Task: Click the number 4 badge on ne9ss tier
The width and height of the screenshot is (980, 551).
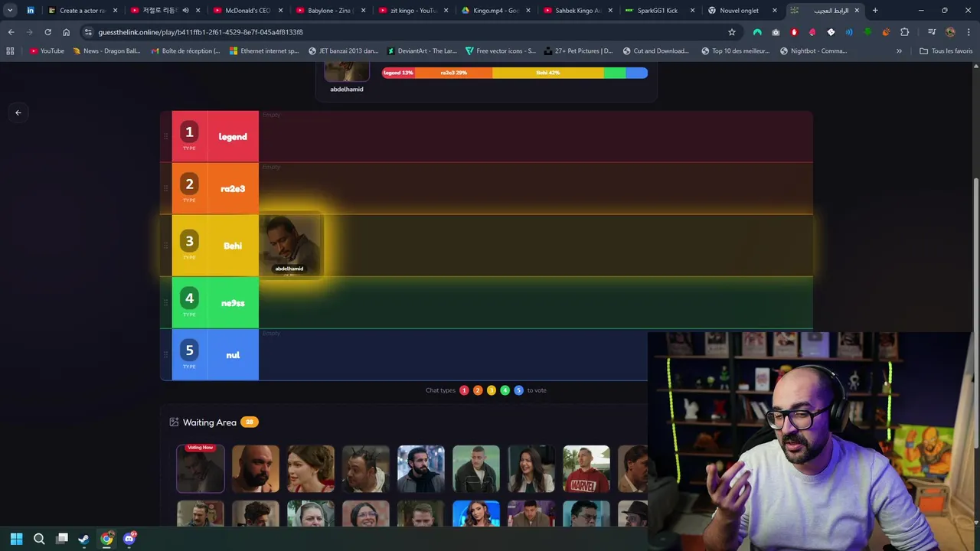Action: pyautogui.click(x=189, y=298)
